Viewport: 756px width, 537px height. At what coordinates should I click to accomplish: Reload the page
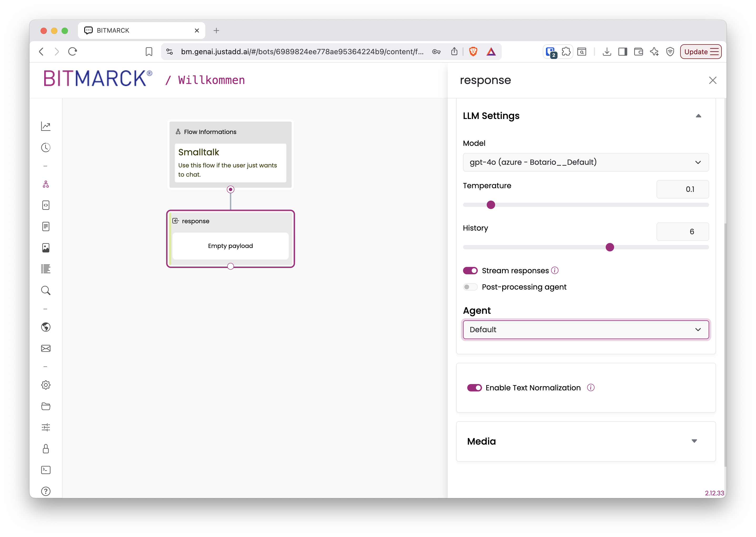(72, 52)
